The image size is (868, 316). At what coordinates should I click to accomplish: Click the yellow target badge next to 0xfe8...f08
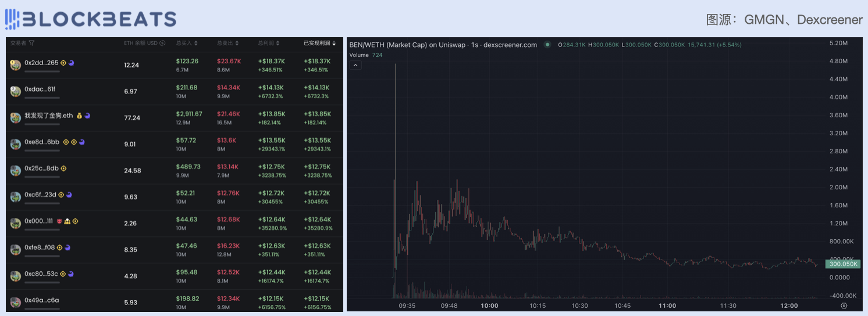(59, 247)
